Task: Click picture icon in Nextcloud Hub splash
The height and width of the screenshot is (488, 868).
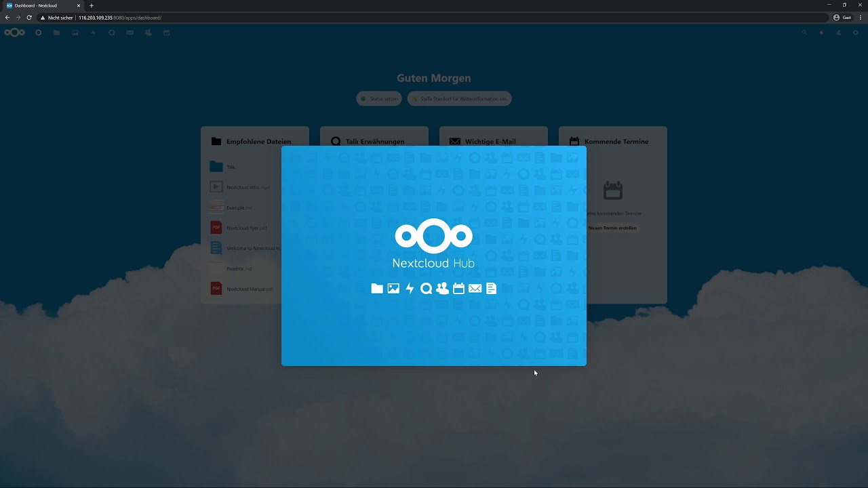Action: tap(393, 289)
